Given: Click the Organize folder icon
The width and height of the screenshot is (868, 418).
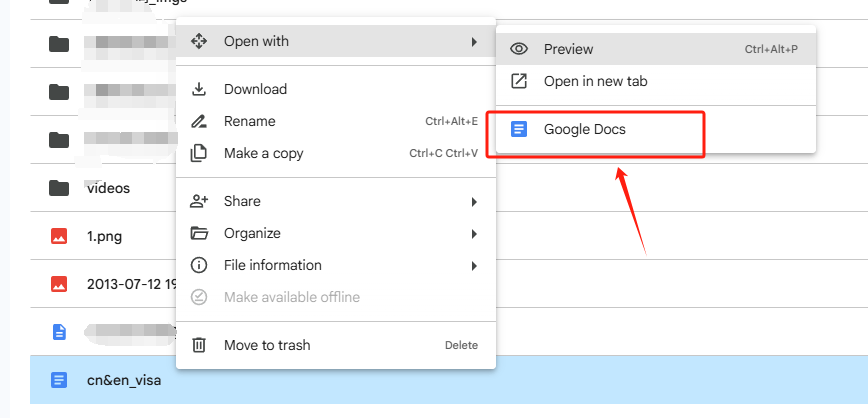Looking at the screenshot, I should (198, 233).
